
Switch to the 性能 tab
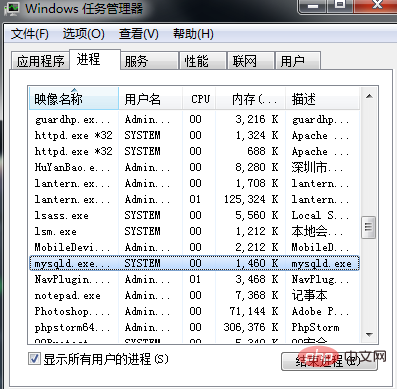pos(203,61)
